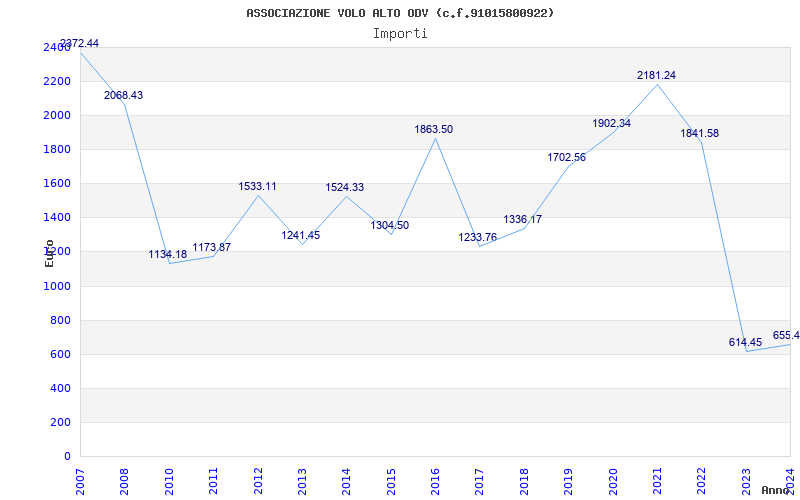Click the x-axis year label 2011
The width and height of the screenshot is (800, 500).
click(x=214, y=481)
